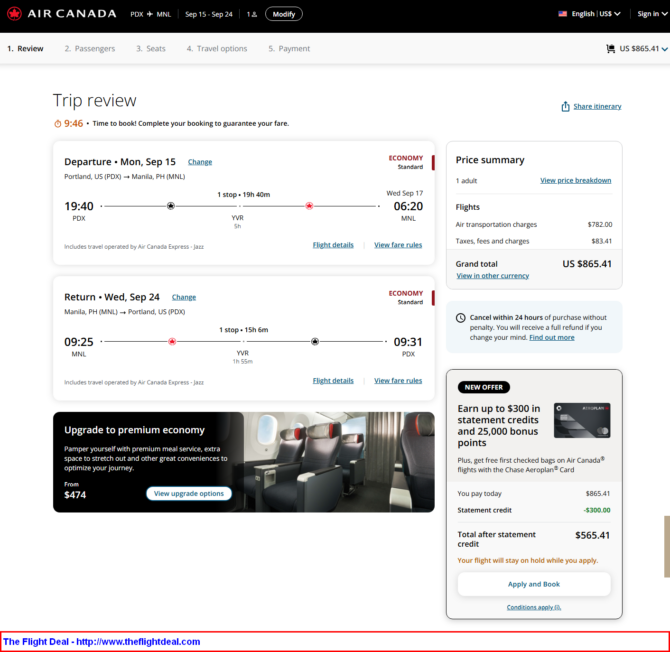The image size is (670, 652).
Task: Click the departure ECONOMY Standard fare label
Action: (406, 162)
